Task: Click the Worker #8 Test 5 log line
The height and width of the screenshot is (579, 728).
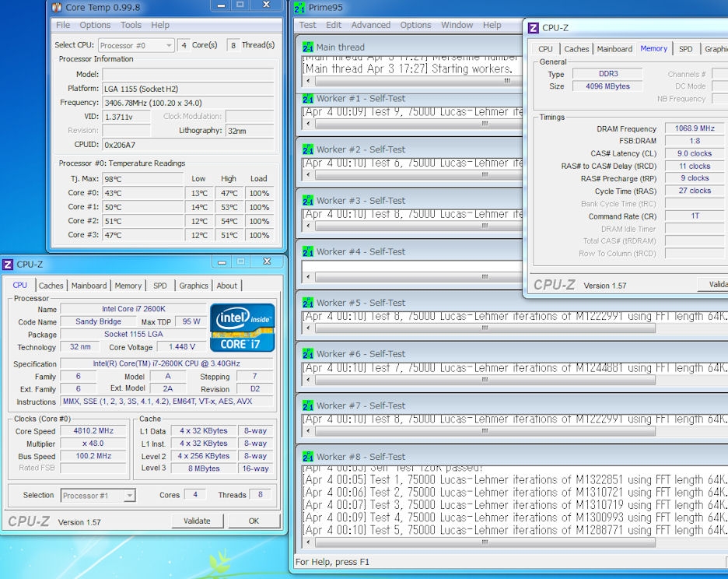Action: click(514, 530)
